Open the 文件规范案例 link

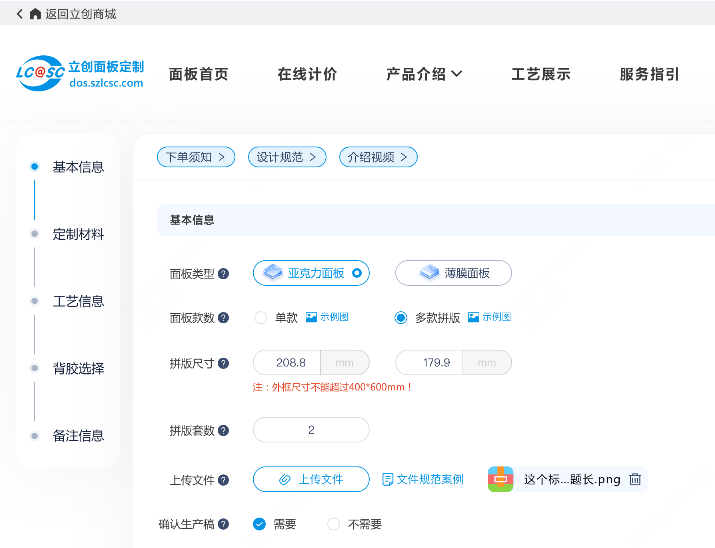click(x=423, y=479)
